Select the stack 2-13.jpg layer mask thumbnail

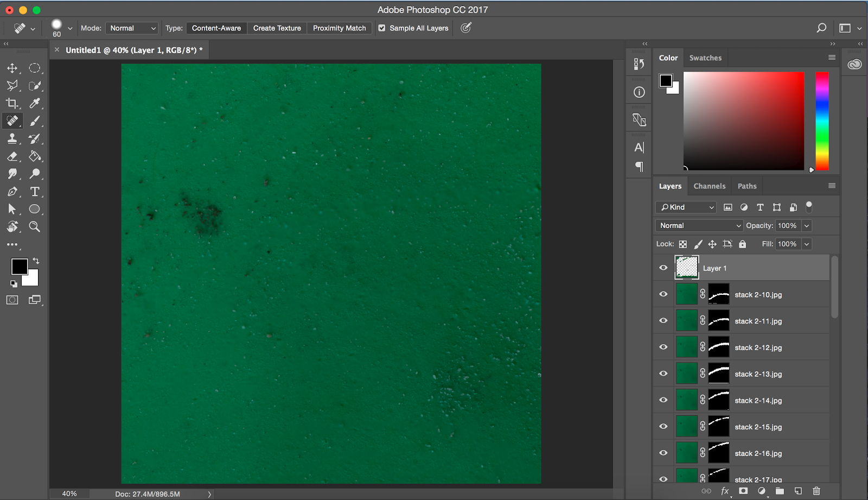(719, 374)
